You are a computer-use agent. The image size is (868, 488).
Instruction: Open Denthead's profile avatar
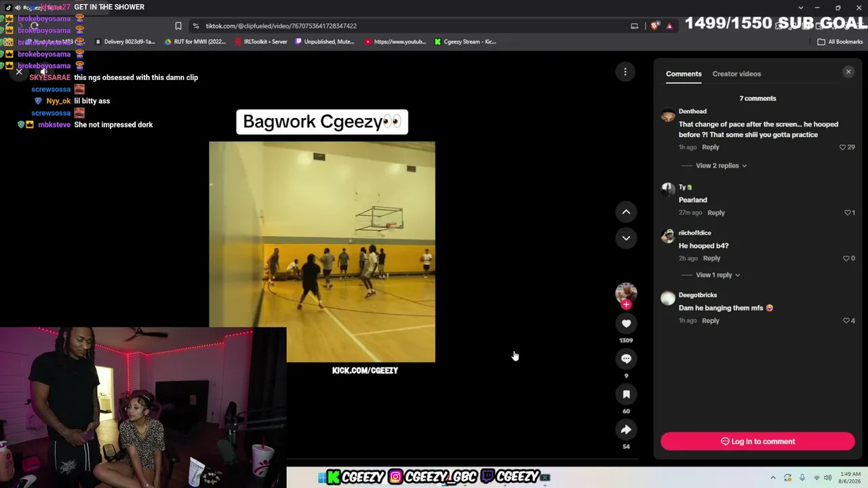(x=668, y=115)
